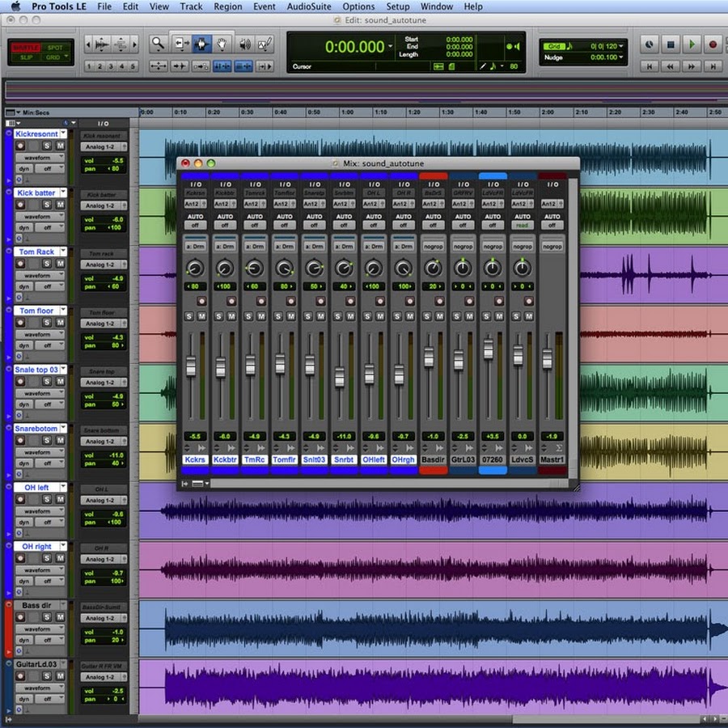The image size is (728, 728).
Task: Open automation mode selector on LdvcS channel
Action: point(523,225)
